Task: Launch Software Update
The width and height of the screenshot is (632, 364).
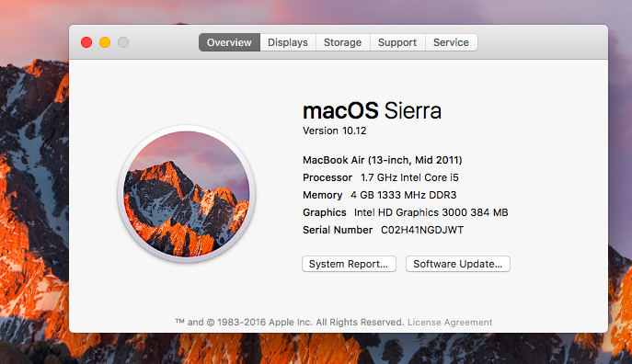Action: click(x=458, y=264)
